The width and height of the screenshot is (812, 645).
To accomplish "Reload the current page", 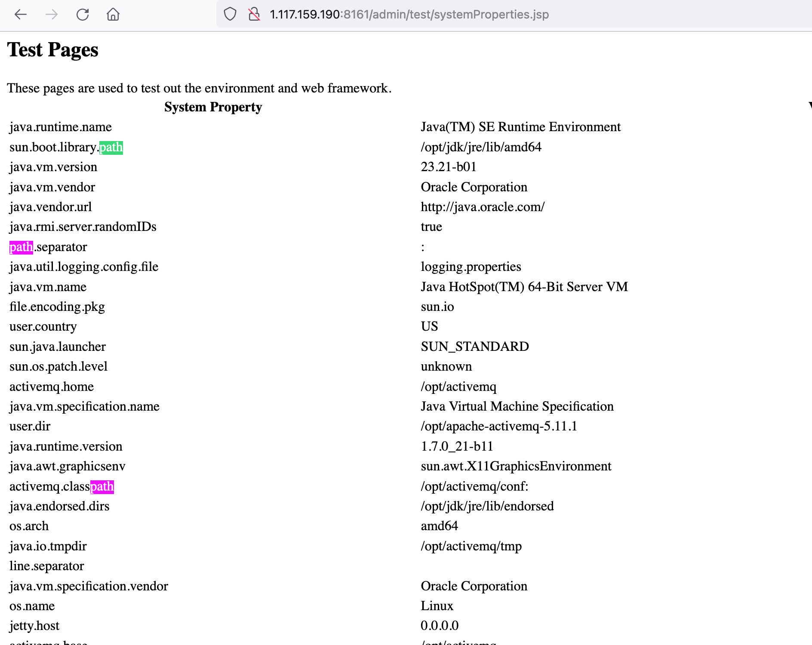I will [83, 15].
